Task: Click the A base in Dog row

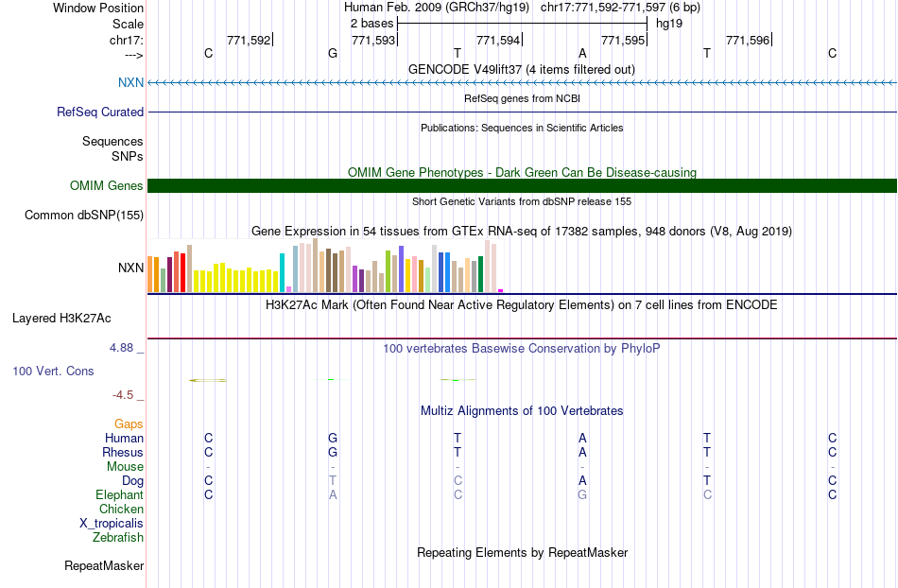Action: coord(582,481)
